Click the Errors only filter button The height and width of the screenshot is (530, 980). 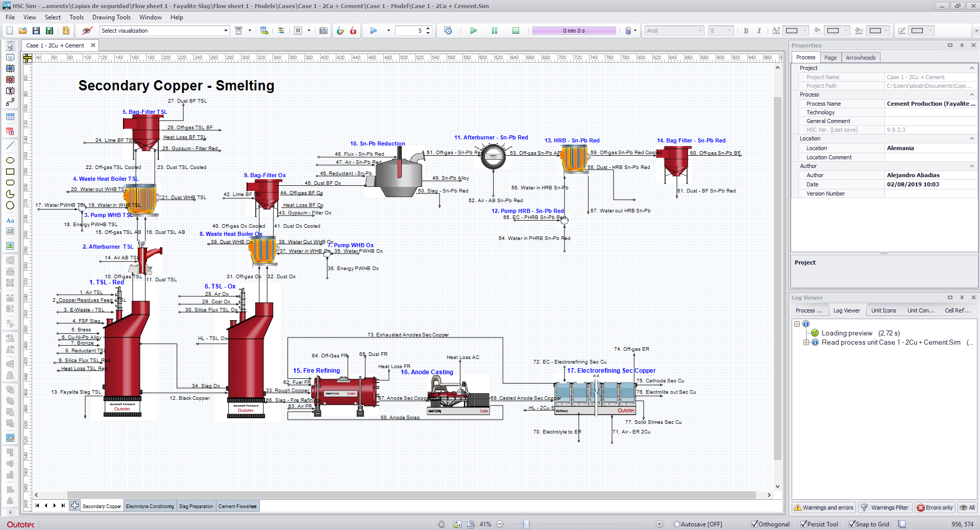point(935,508)
